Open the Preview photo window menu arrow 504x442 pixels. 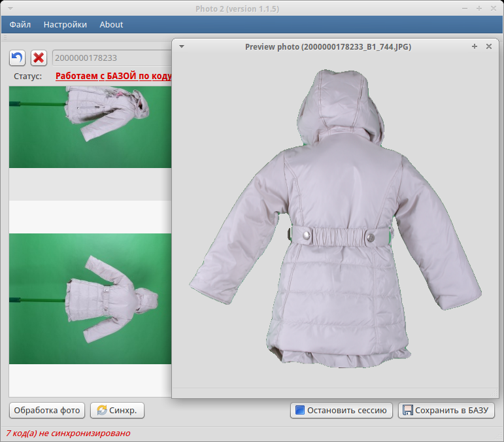[x=182, y=46]
